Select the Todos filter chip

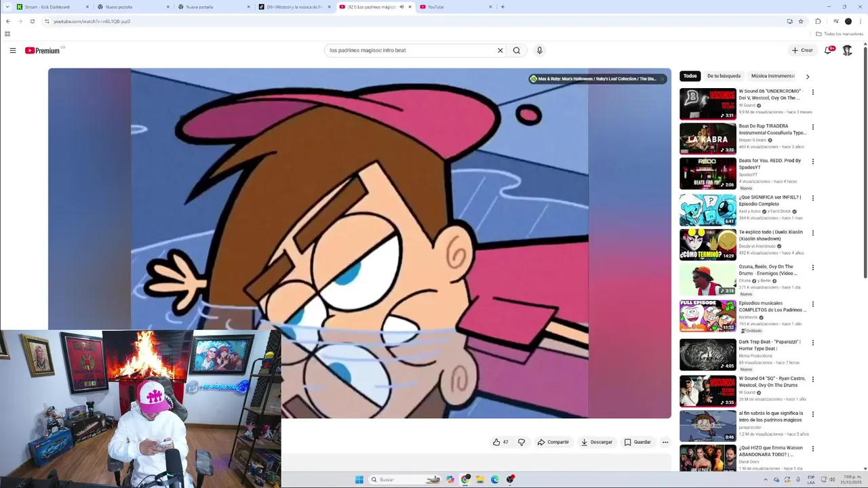pyautogui.click(x=690, y=76)
